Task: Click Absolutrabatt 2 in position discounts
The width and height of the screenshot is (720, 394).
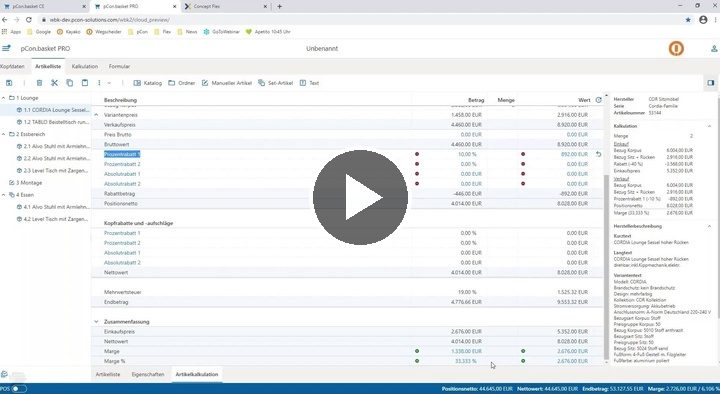Action: coord(122,184)
